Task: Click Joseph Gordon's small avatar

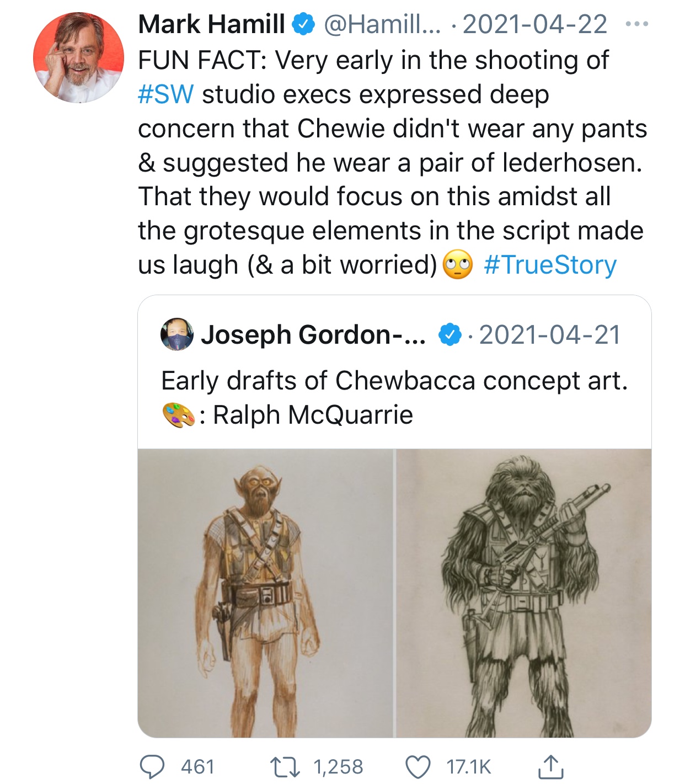Action: pyautogui.click(x=176, y=334)
